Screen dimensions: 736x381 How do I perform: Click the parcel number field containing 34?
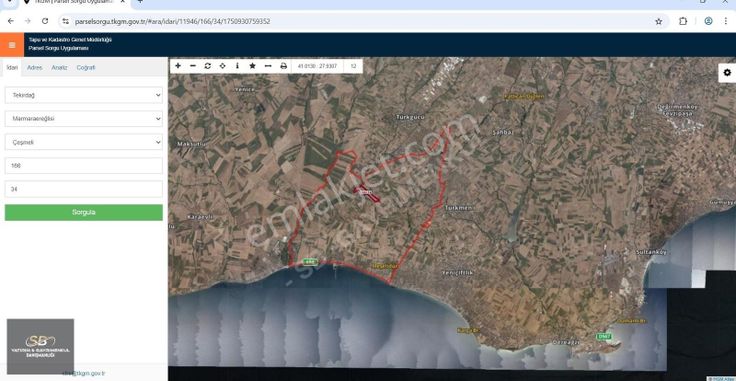(x=84, y=189)
